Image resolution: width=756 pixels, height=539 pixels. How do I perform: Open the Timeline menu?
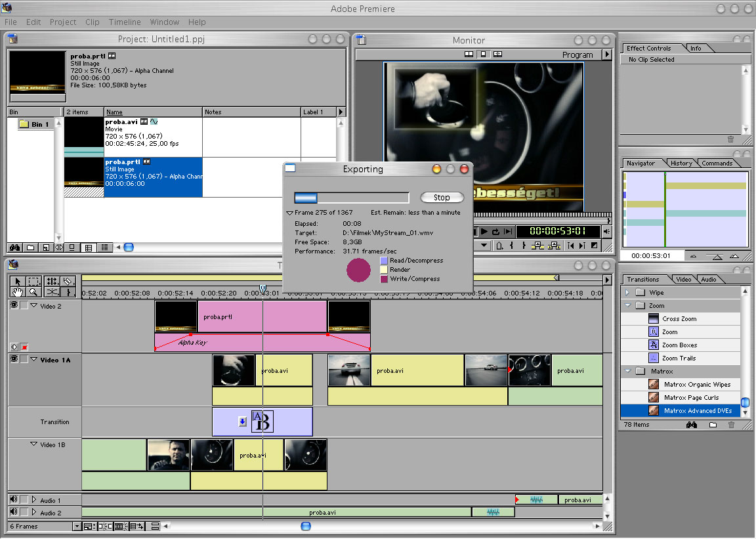pos(125,22)
